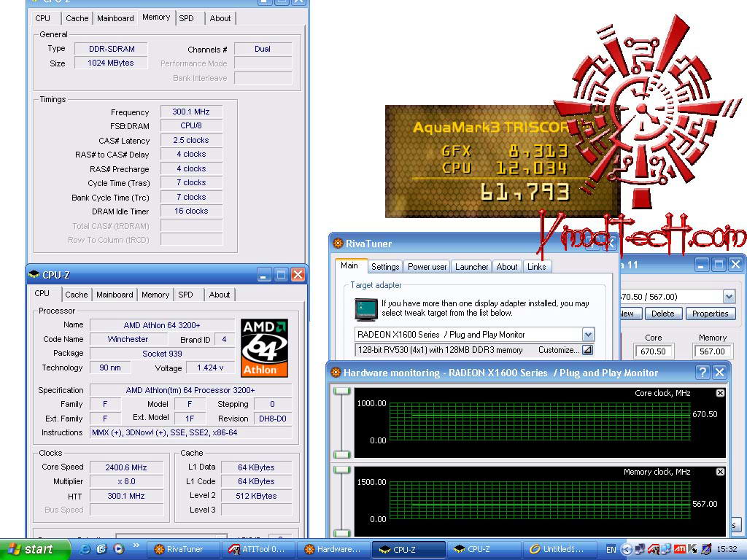Launch Windows Media Player from quick launch
Image resolution: width=747 pixels, height=560 pixels.
click(x=119, y=549)
